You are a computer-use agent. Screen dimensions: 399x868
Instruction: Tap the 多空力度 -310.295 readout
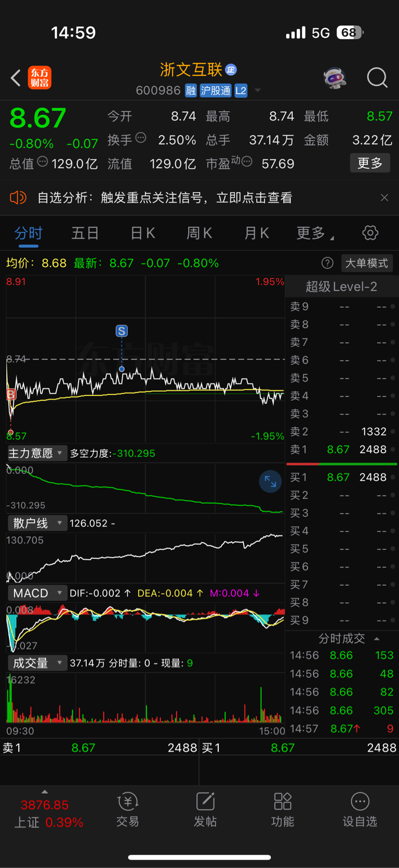(x=113, y=453)
